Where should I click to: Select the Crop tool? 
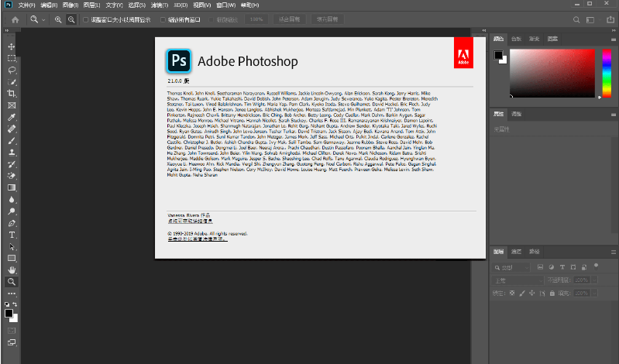(x=12, y=94)
